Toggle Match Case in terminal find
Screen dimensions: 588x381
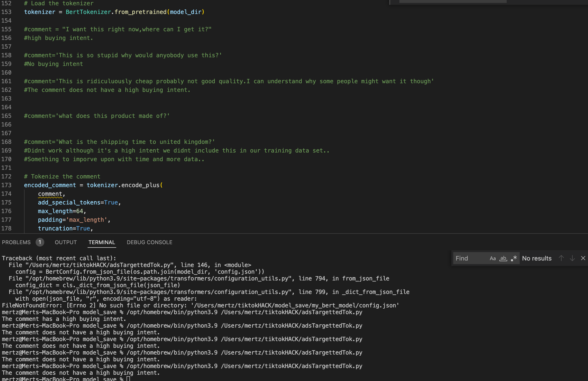(492, 258)
